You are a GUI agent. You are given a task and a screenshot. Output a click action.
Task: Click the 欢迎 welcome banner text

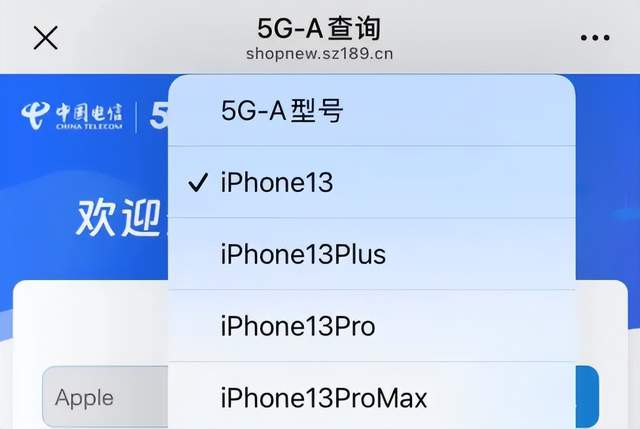tap(118, 217)
